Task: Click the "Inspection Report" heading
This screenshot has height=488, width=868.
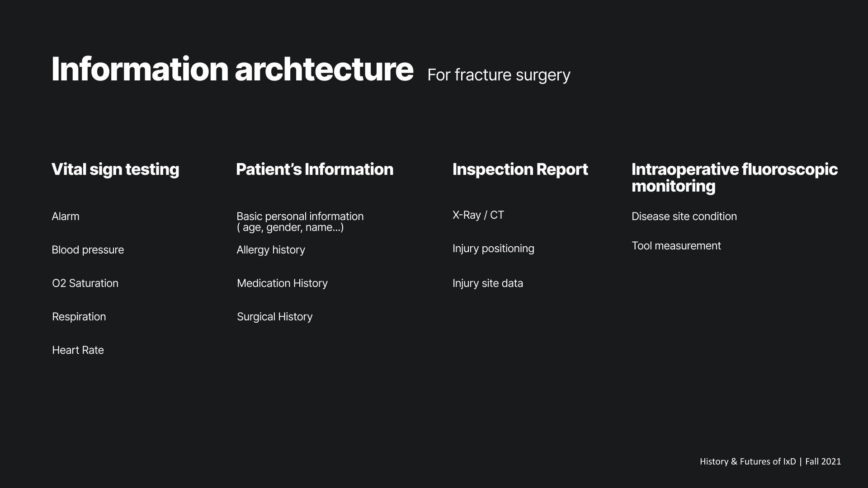Action: pyautogui.click(x=520, y=169)
